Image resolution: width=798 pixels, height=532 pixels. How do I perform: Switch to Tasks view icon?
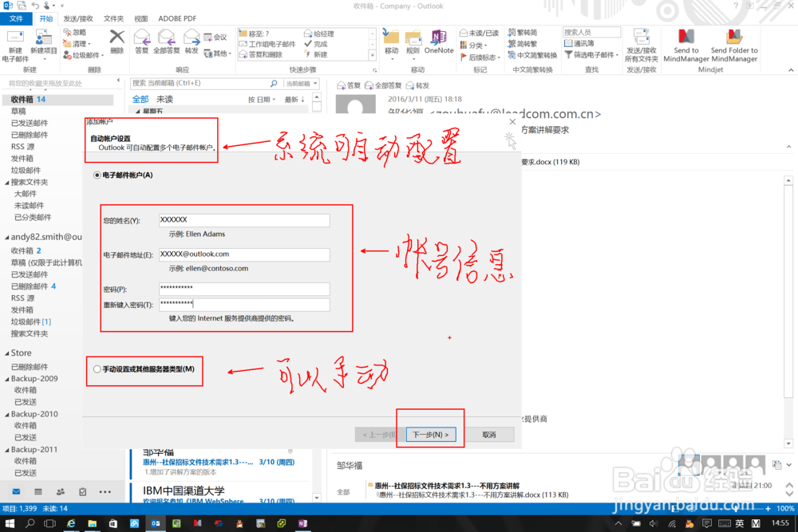tap(82, 492)
